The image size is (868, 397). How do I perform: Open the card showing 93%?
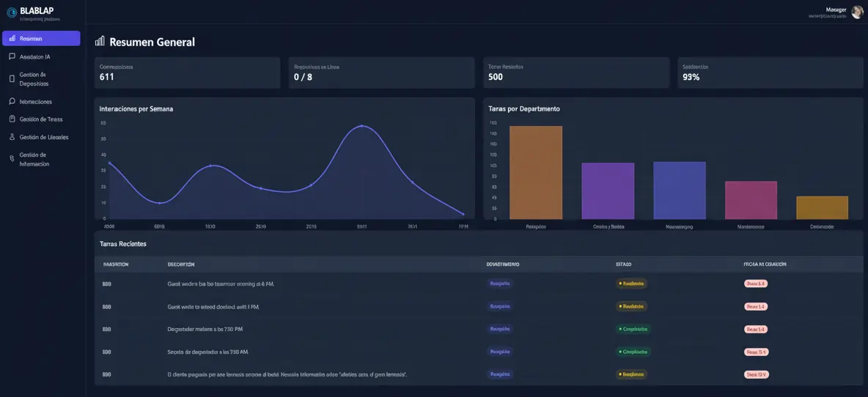(770, 73)
